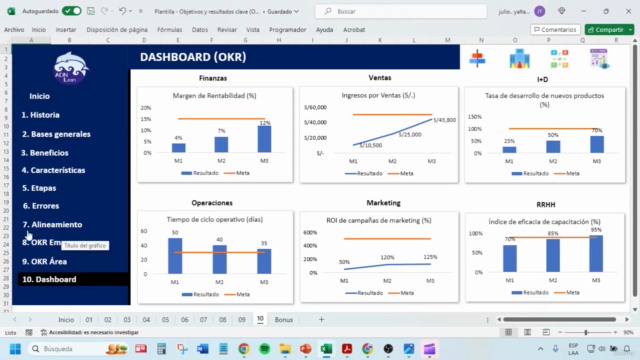640x360 pixels.
Task: Switch to the Bonus sheet tab
Action: (x=284, y=320)
